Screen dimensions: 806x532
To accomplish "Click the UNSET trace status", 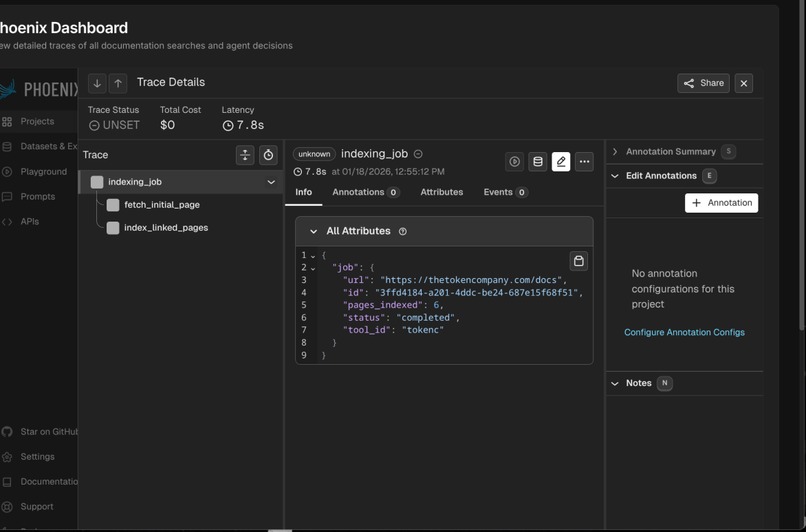I will [x=114, y=125].
